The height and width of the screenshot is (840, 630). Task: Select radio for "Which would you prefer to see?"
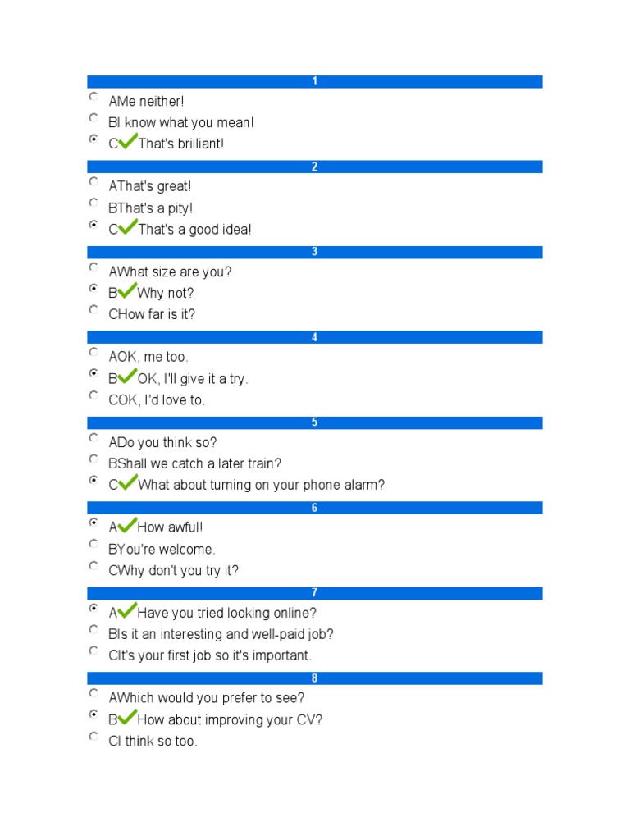click(94, 695)
